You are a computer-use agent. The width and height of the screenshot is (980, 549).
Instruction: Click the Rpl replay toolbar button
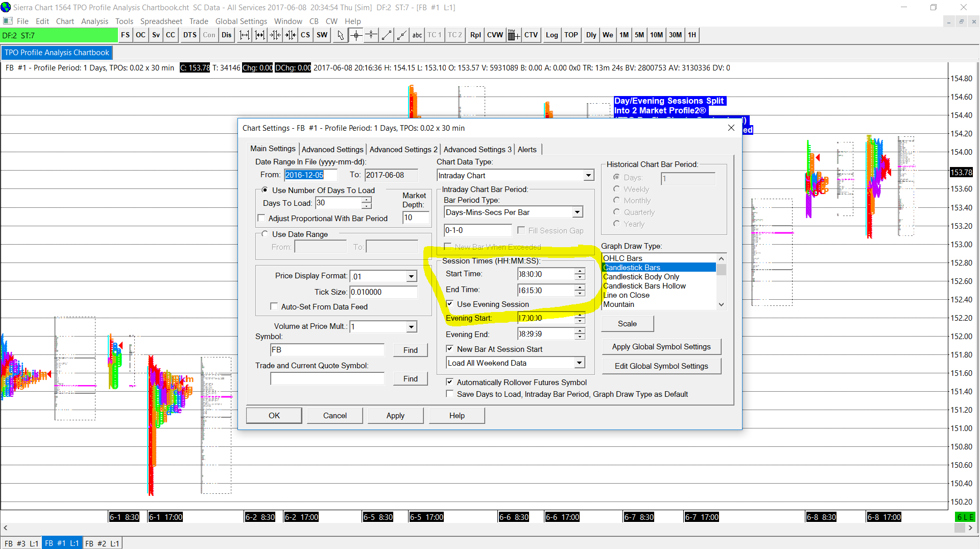pyautogui.click(x=475, y=35)
